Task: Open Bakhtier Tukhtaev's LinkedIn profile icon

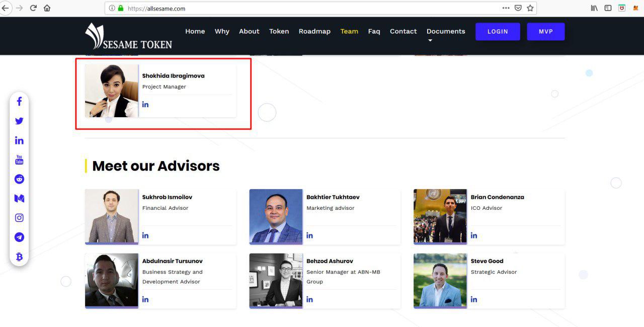Action: pyautogui.click(x=309, y=235)
